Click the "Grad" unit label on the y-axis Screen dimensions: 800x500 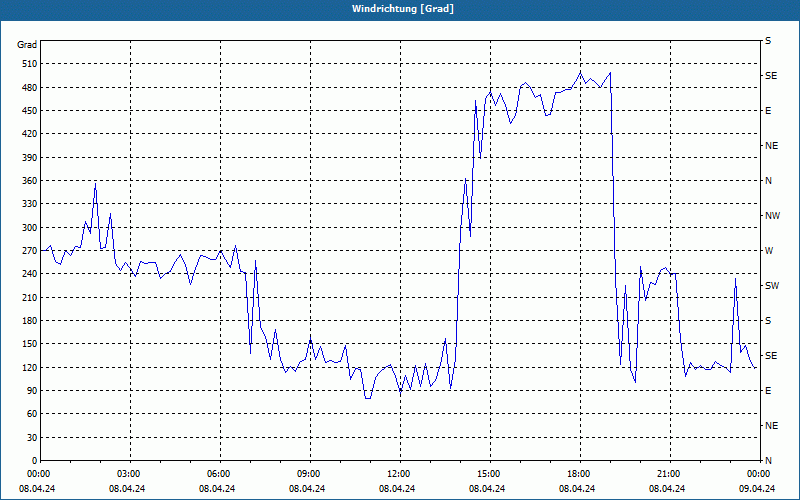coord(27,45)
